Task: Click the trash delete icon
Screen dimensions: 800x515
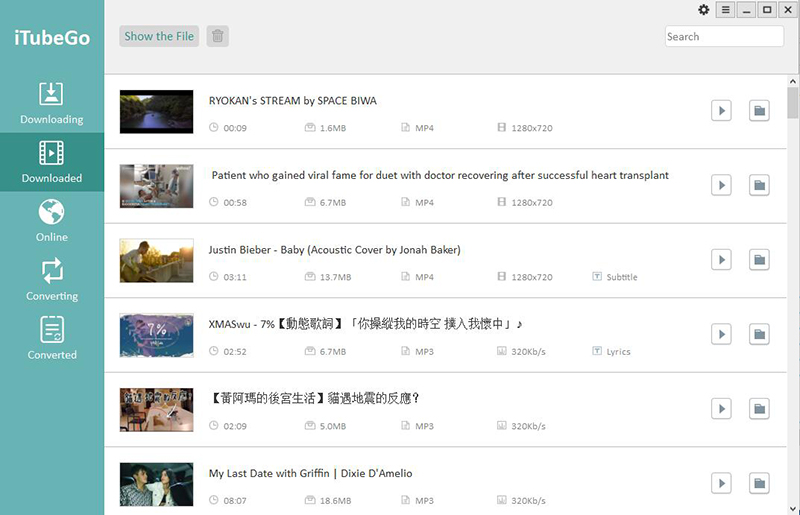Action: point(218,36)
